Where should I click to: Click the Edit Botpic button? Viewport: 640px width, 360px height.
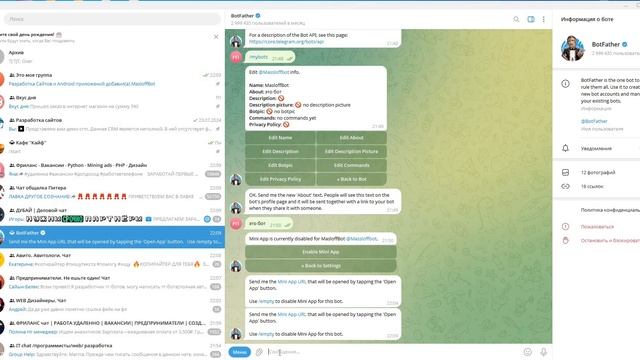tap(280, 165)
